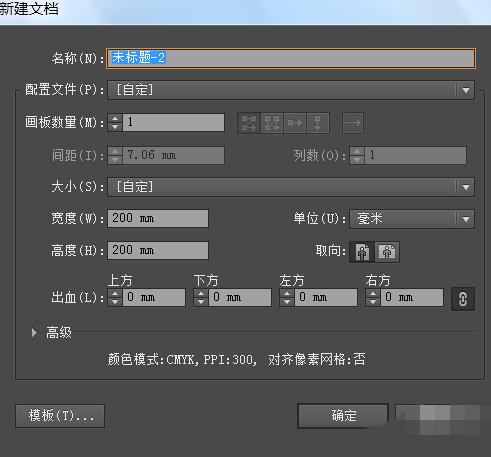491x457 pixels.
Task: Open the 大小 size dropdown
Action: tap(291, 187)
